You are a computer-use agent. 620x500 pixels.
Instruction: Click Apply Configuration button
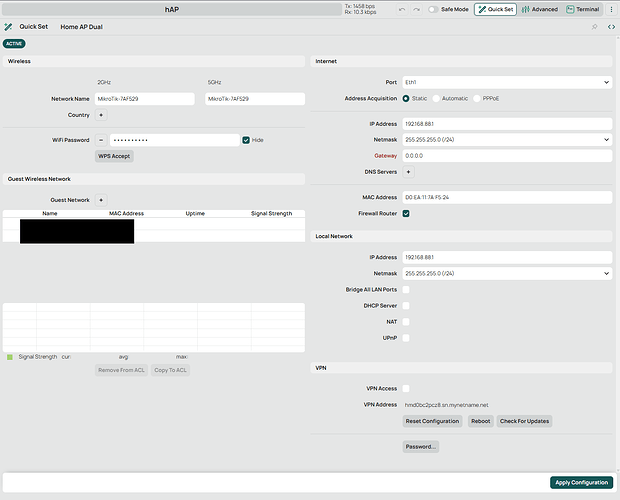581,483
